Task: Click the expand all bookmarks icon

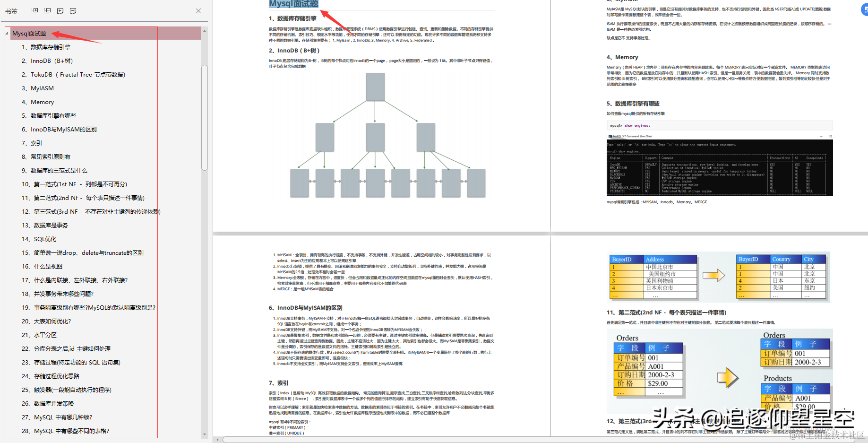Action: point(35,11)
